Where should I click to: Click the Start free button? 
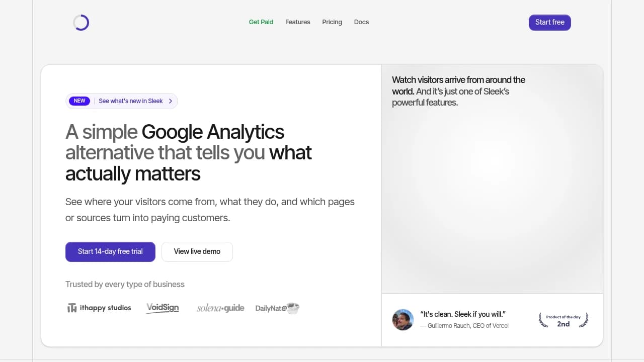click(550, 23)
